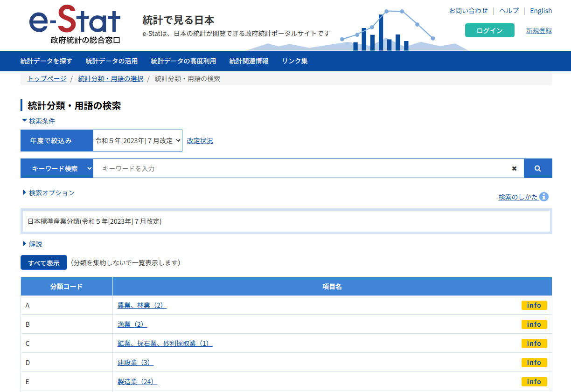
Task: Open 統計データの活用 menu
Action: [x=112, y=61]
